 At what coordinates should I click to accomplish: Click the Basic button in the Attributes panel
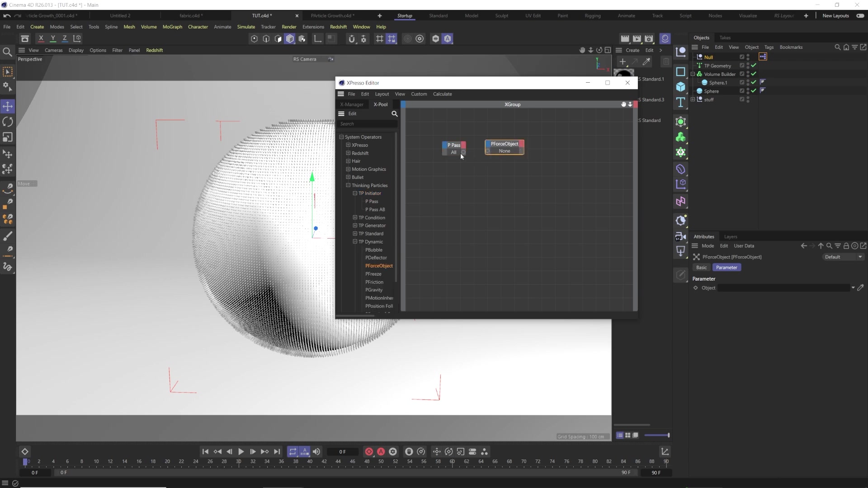701,267
